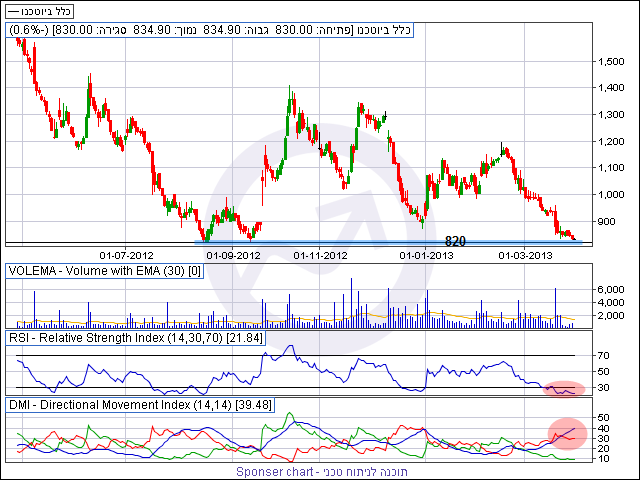The height and width of the screenshot is (480, 640).
Task: Select the price header with open 830.00
Action: [209, 30]
